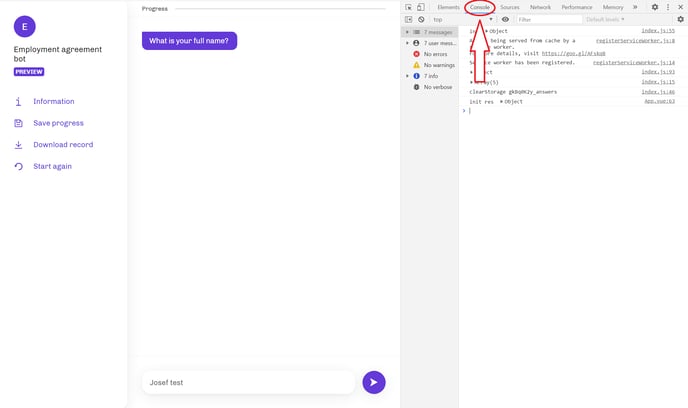
Task: Open the Default levels dropdown
Action: [605, 19]
